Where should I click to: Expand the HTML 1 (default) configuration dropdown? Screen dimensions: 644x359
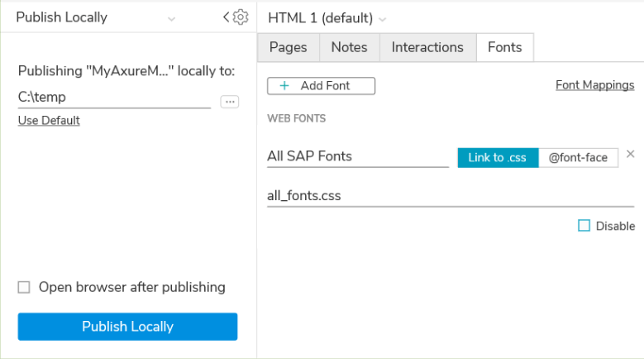coord(383,19)
